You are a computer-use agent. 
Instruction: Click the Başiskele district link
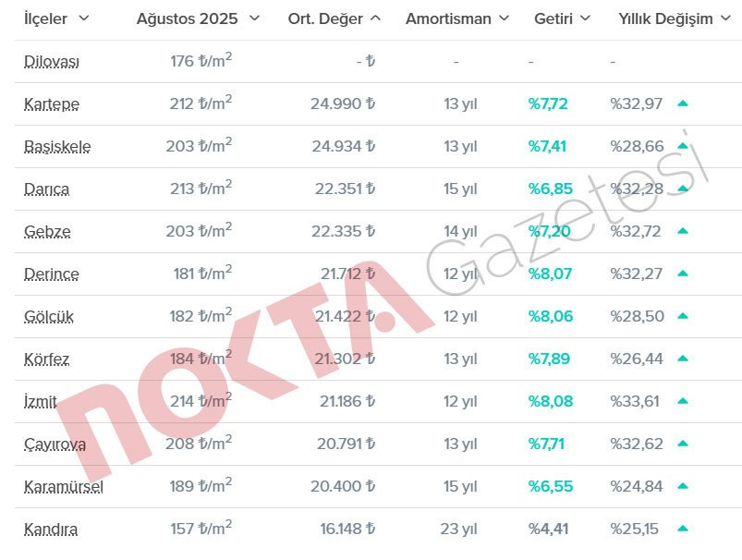click(x=57, y=146)
